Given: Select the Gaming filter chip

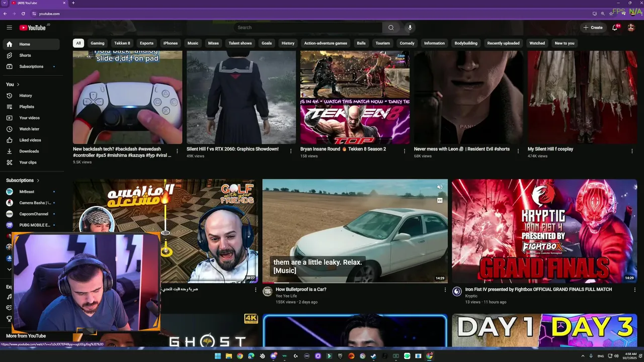Looking at the screenshot, I should pyautogui.click(x=98, y=43).
